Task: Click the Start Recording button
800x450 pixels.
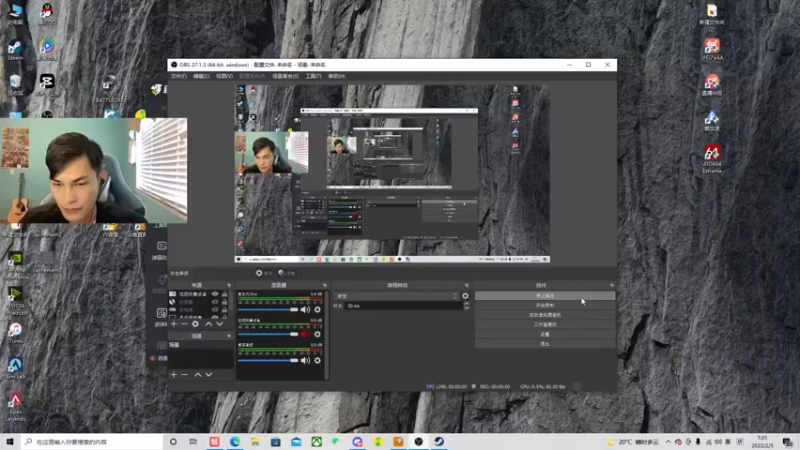Action: click(x=544, y=305)
